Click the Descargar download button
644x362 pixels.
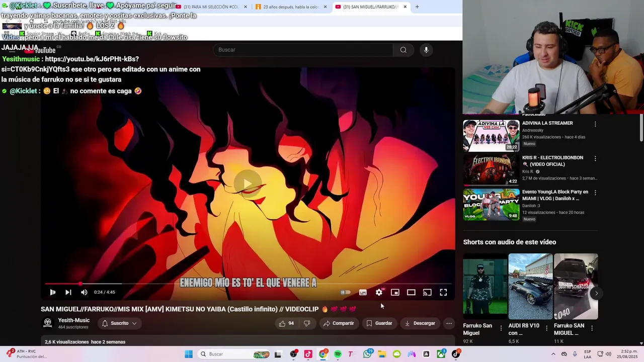click(x=420, y=323)
